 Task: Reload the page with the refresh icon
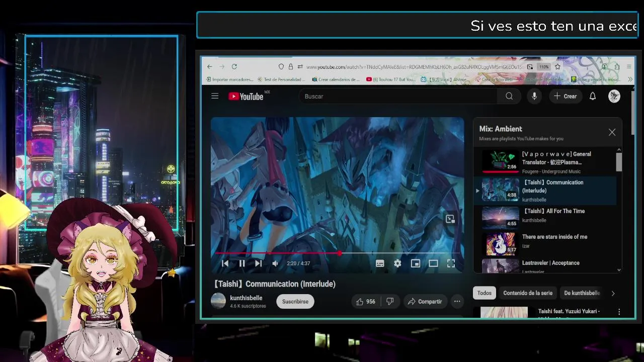pyautogui.click(x=234, y=66)
